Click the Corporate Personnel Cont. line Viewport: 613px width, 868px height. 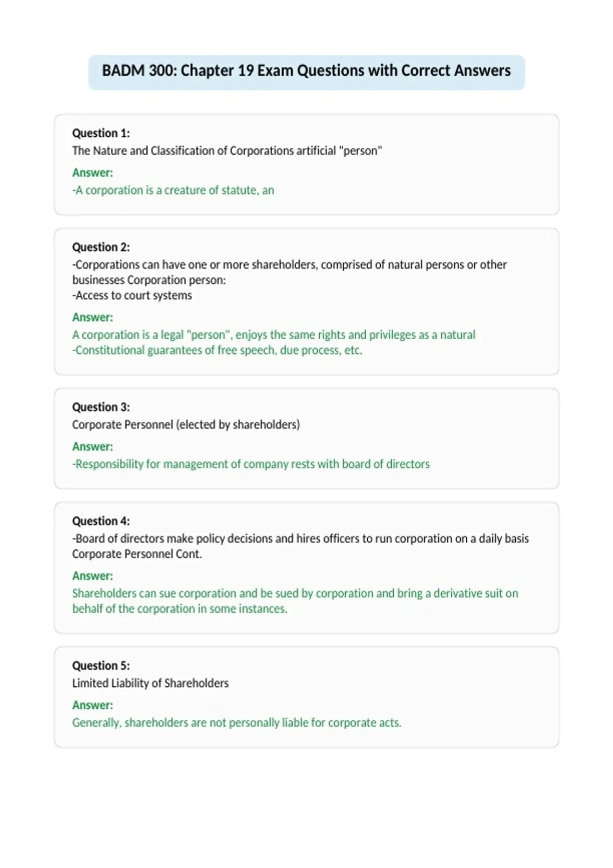coord(137,554)
